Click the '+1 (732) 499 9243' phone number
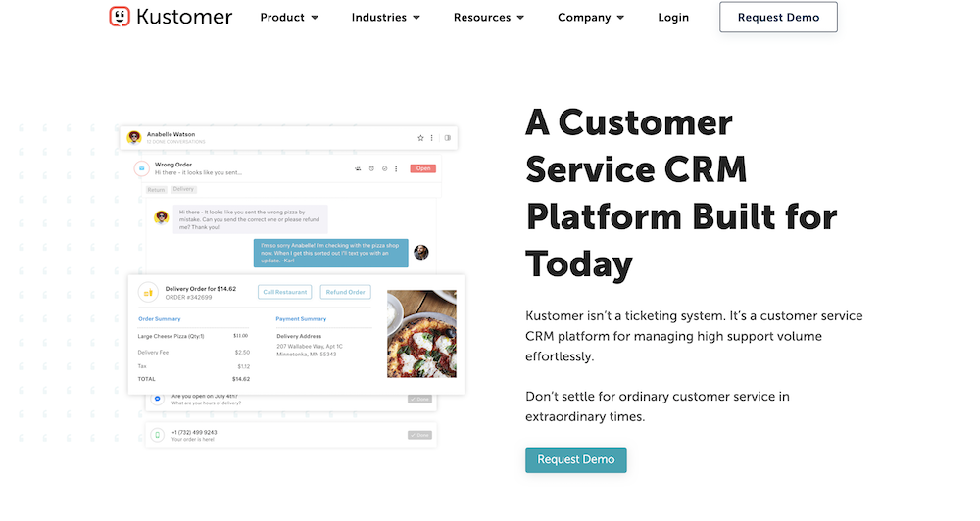This screenshot has width=980, height=521. [x=194, y=432]
